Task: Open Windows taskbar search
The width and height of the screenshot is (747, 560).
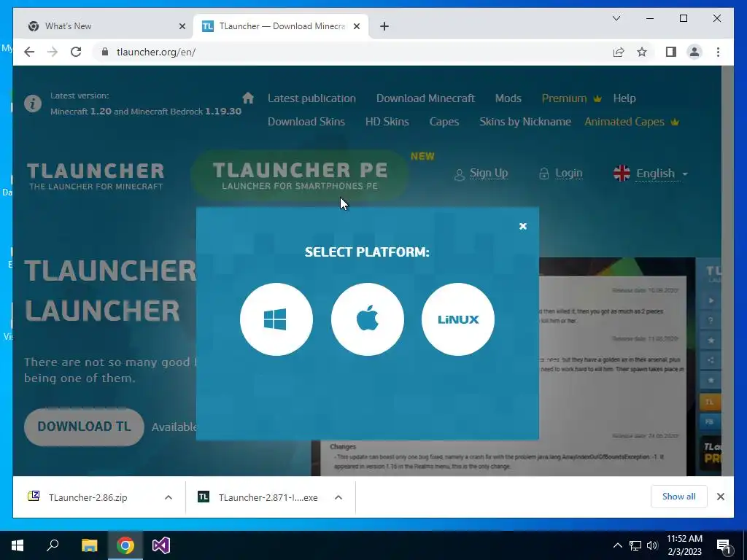Action: pos(53,545)
